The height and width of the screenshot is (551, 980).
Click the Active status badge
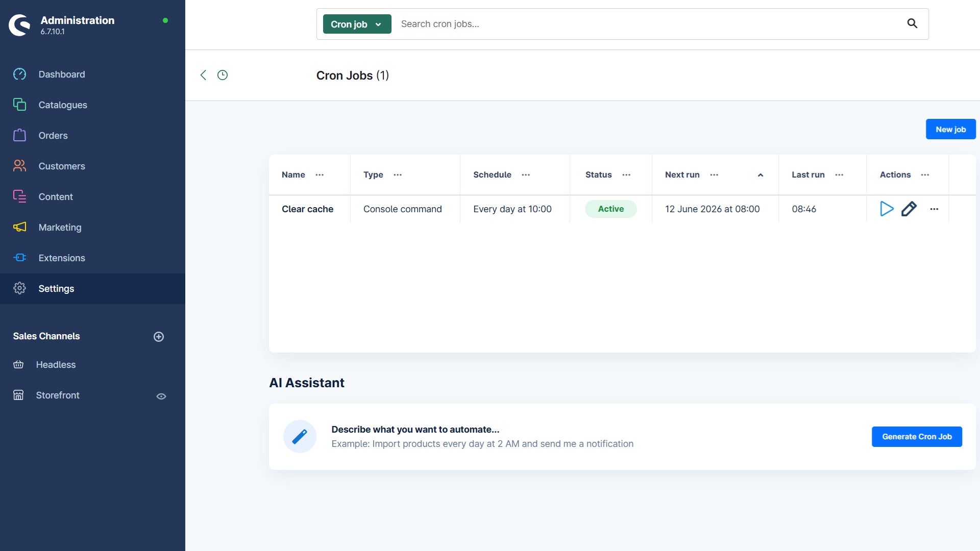tap(611, 209)
